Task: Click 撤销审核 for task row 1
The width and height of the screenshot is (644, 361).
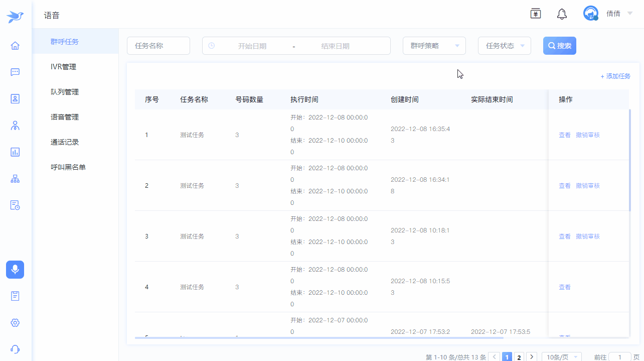Action: point(587,135)
